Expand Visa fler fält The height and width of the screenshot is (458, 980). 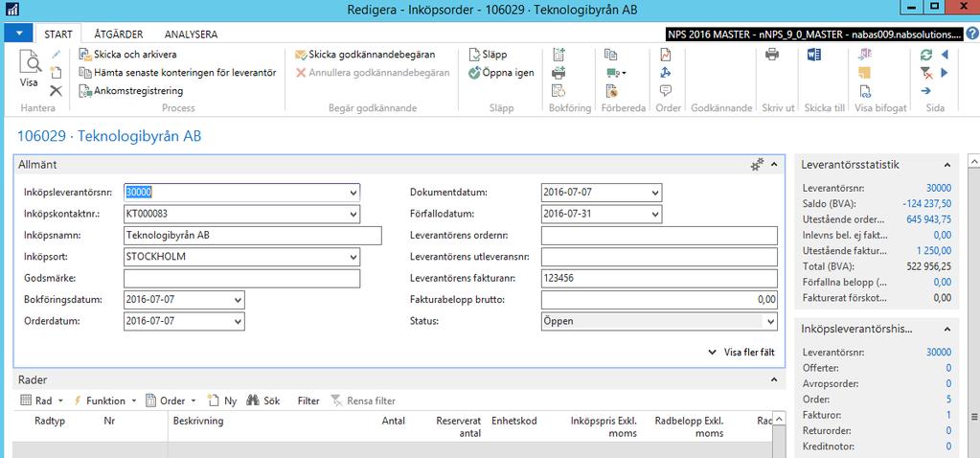pos(741,353)
